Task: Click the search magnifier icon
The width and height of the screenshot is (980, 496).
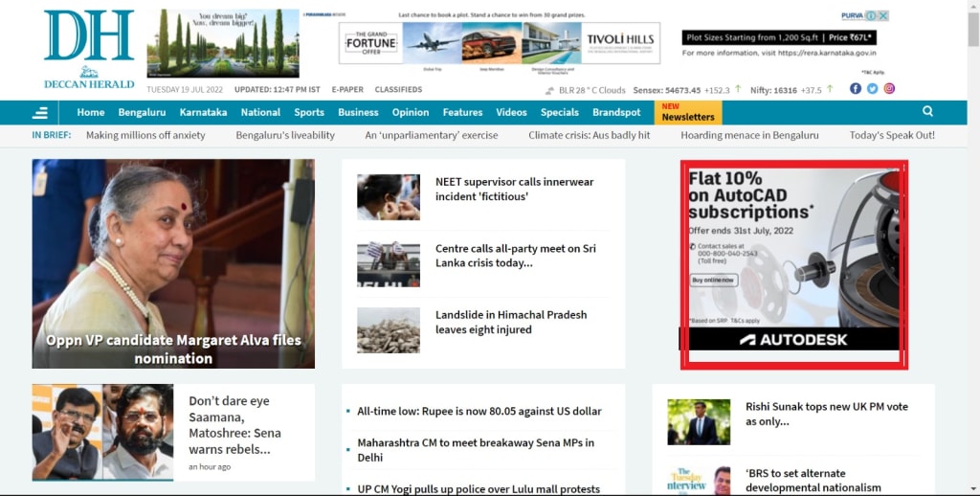Action: (x=927, y=111)
